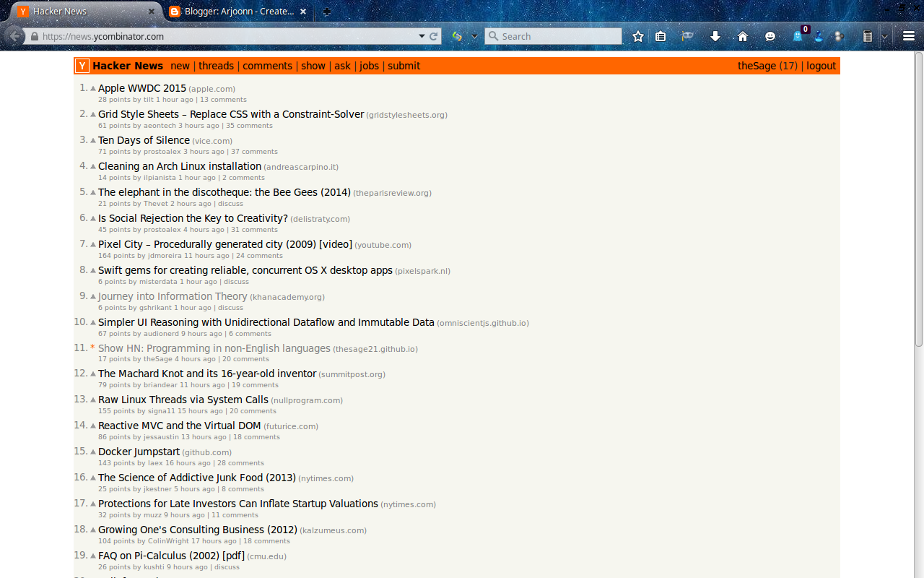Upvote Cleaning an Arch Linux installation
Viewport: 924px width, 578px height.
tap(93, 166)
